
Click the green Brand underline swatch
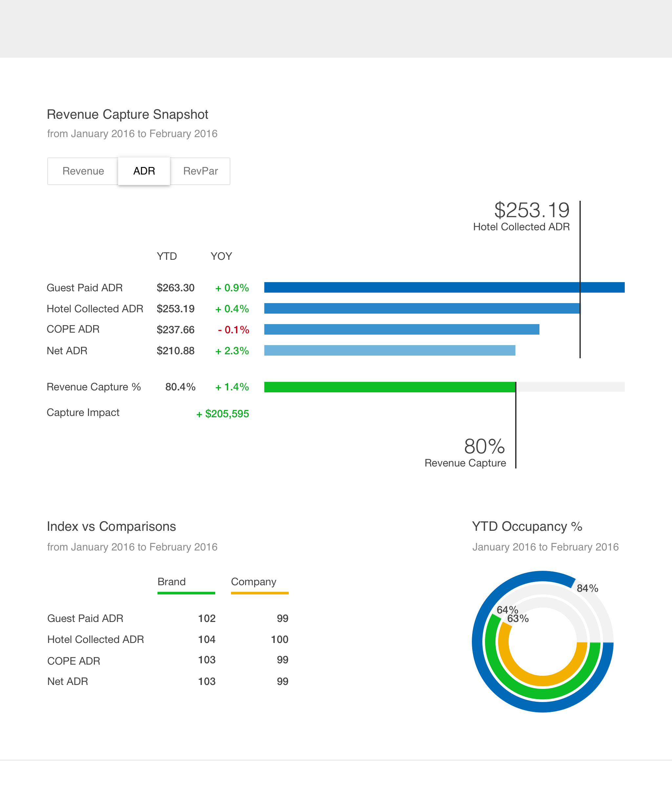[186, 593]
